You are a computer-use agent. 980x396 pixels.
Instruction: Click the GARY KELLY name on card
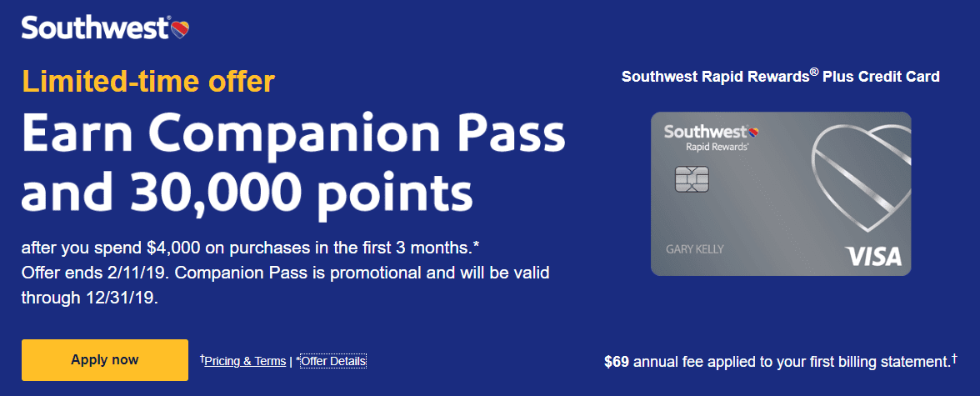(695, 249)
